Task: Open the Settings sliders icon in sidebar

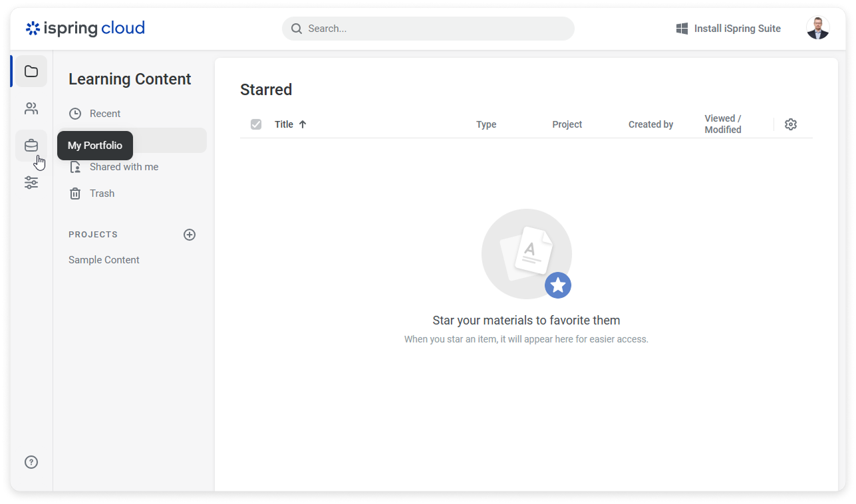Action: pyautogui.click(x=31, y=183)
